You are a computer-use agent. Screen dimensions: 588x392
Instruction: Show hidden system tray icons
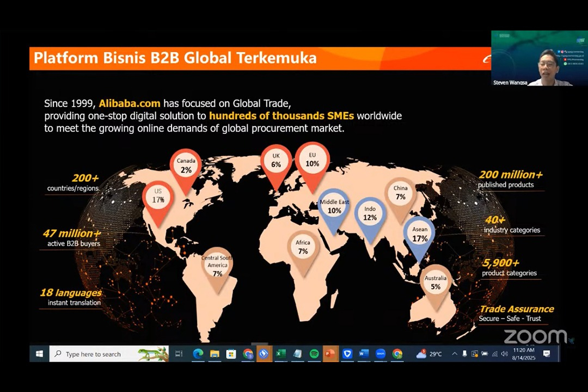coord(455,354)
